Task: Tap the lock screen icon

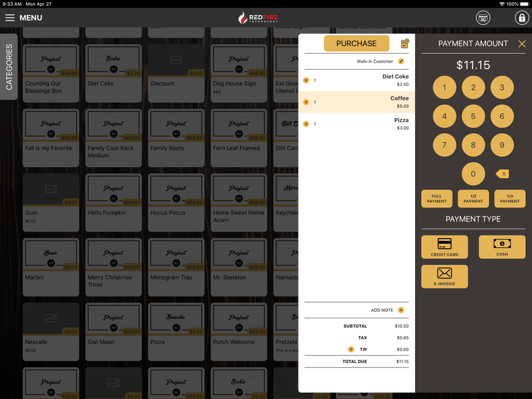Action: click(522, 18)
